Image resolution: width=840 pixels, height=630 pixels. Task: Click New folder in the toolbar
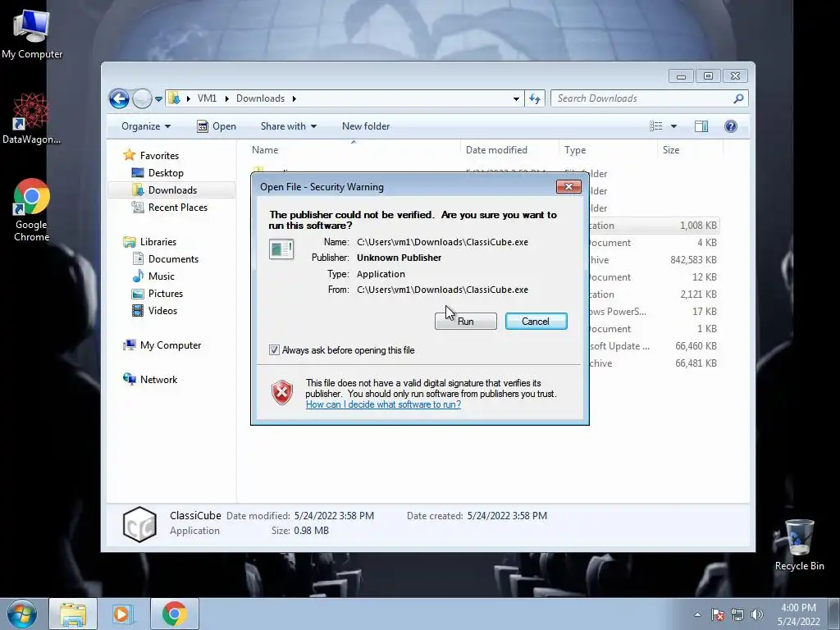tap(366, 126)
